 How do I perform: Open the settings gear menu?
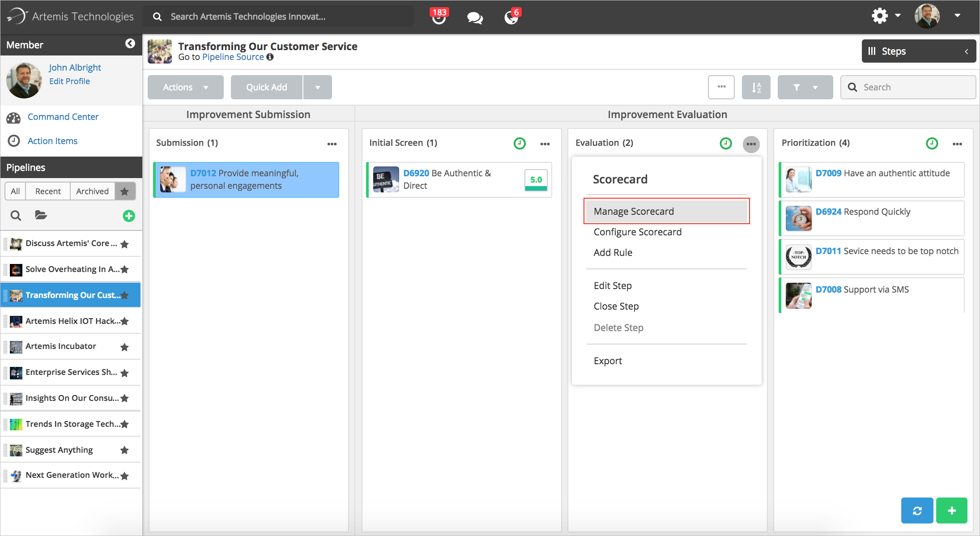click(x=880, y=16)
